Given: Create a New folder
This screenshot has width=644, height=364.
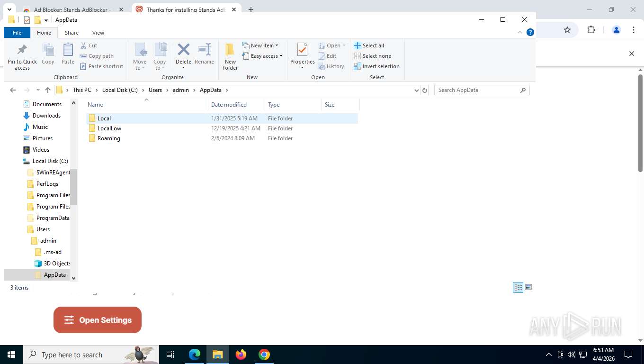Looking at the screenshot, I should coord(230,56).
